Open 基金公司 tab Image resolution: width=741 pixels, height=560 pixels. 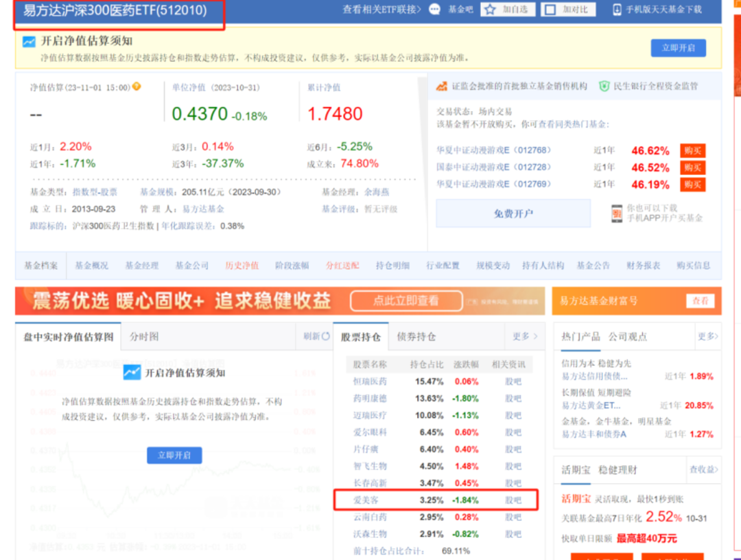click(192, 266)
